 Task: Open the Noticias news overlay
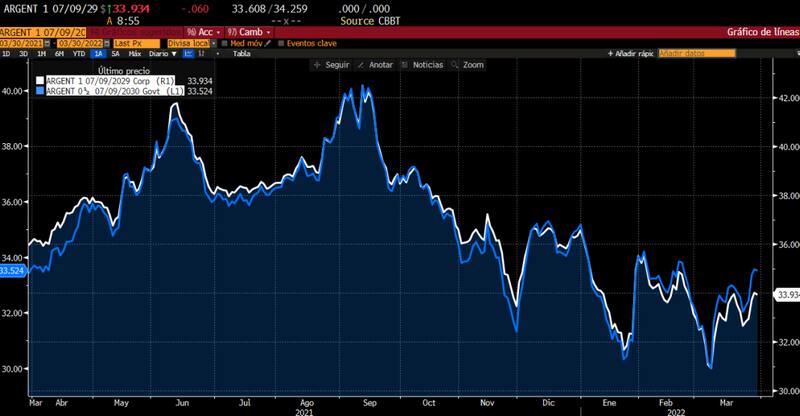tap(424, 64)
